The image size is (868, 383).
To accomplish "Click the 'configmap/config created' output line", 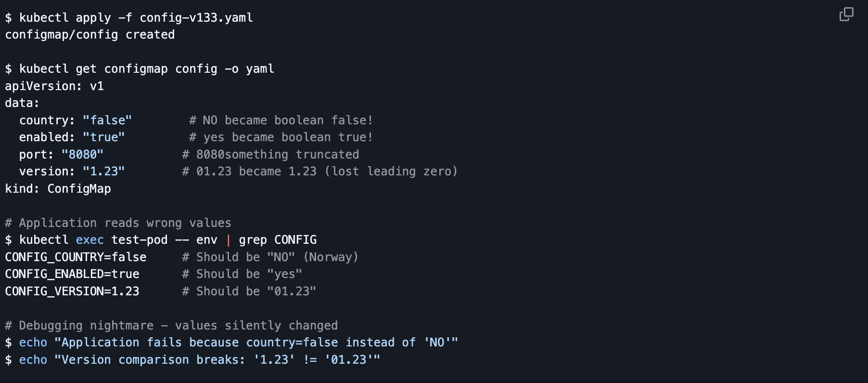I will click(90, 35).
